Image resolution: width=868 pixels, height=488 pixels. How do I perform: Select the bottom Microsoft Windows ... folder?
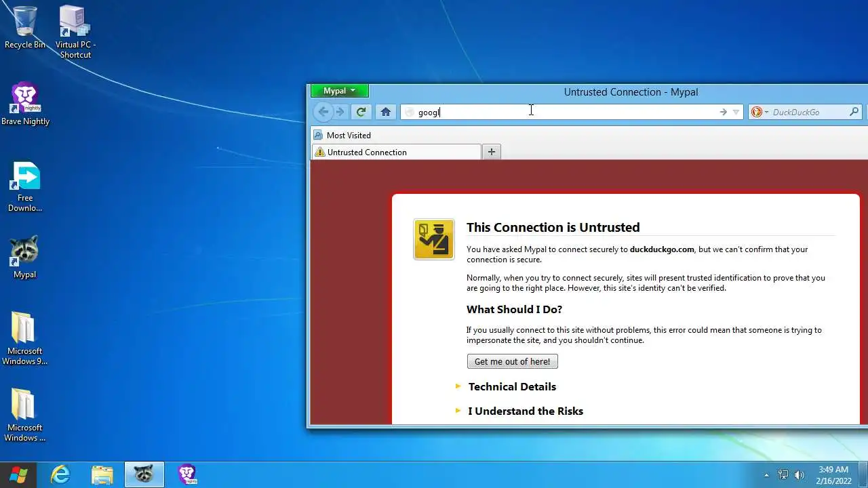coord(24,415)
